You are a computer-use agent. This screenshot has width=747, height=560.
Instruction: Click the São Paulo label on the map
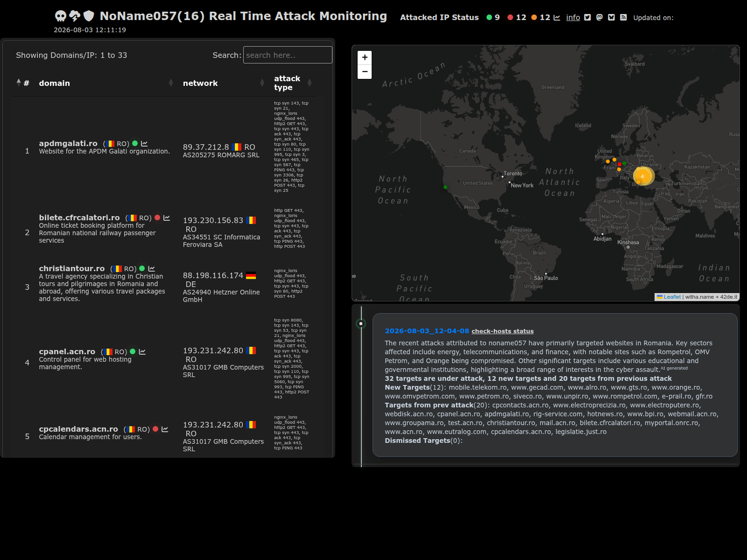[546, 278]
